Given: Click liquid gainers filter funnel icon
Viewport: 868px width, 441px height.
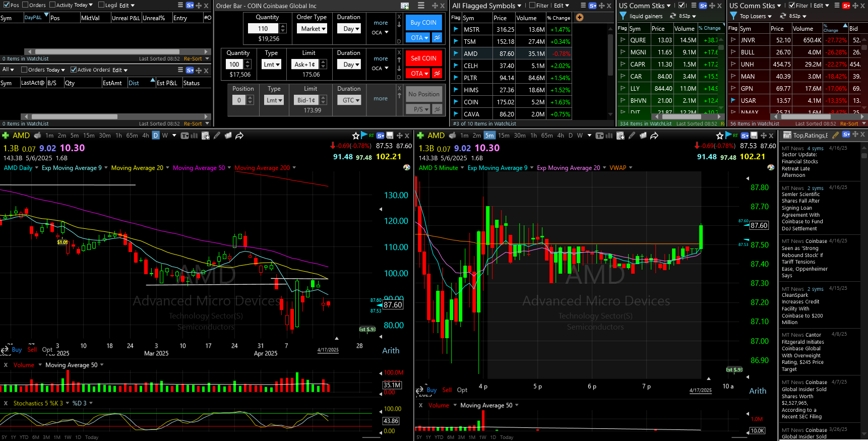Looking at the screenshot, I should (623, 16).
